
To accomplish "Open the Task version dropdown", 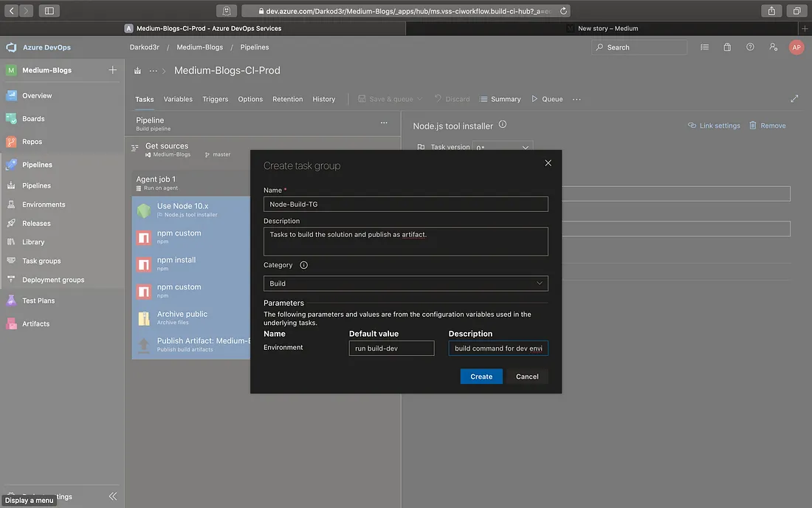I will click(x=502, y=147).
